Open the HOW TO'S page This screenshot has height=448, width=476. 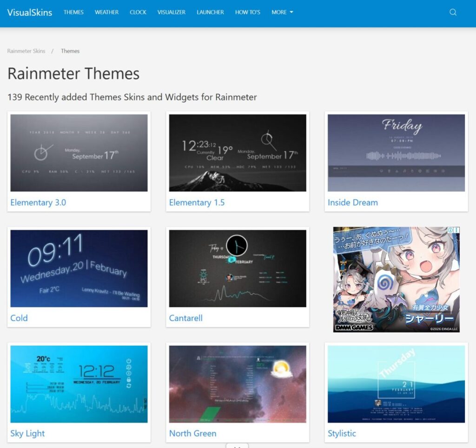[247, 12]
